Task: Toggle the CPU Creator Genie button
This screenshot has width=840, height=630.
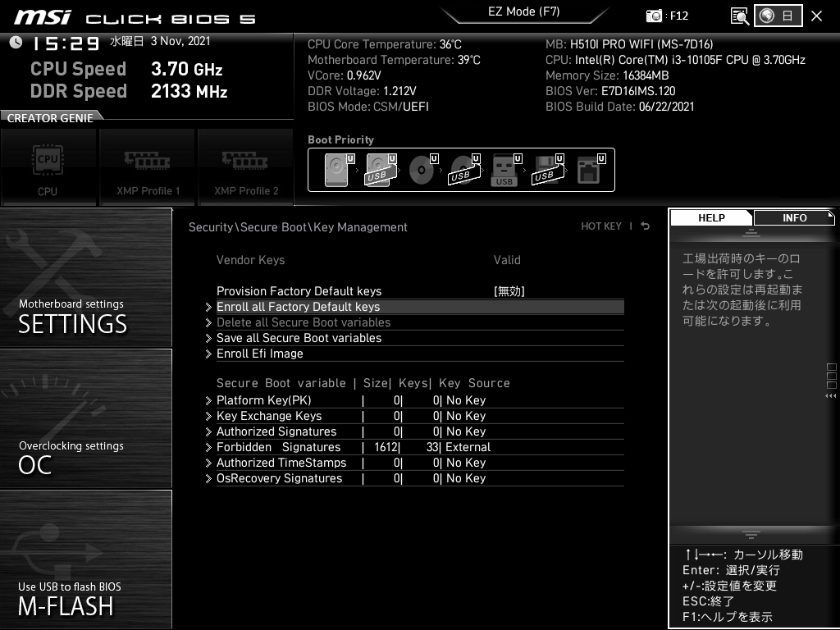Action: [48, 167]
